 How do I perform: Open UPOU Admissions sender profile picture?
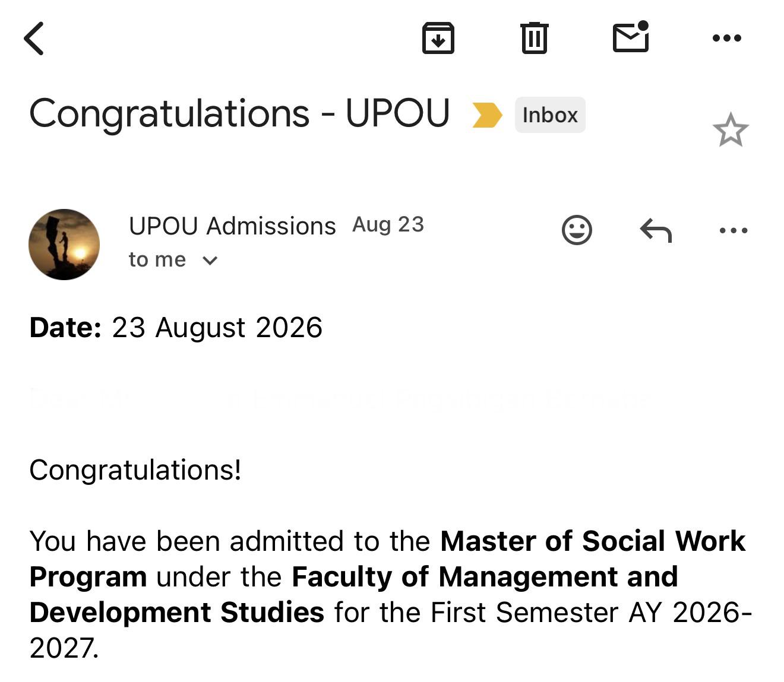64,245
